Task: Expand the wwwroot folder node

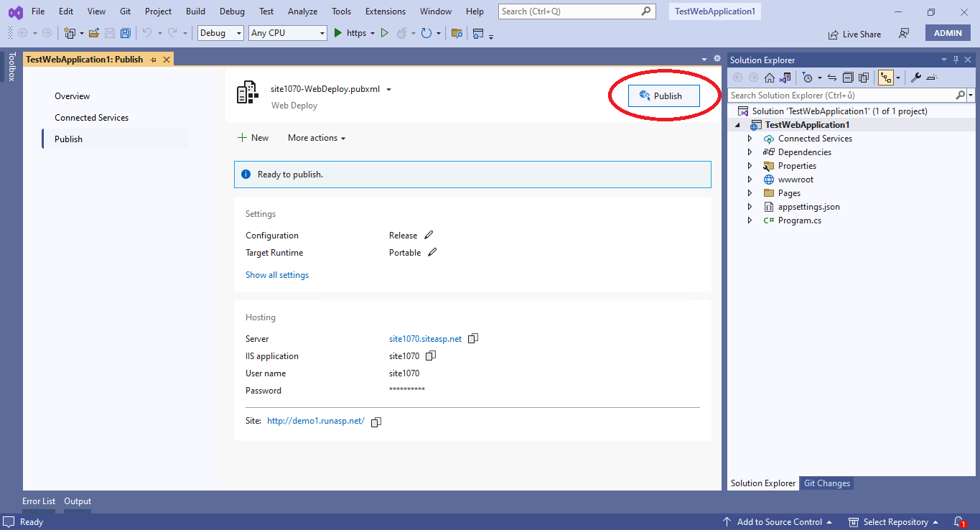Action: tap(750, 180)
